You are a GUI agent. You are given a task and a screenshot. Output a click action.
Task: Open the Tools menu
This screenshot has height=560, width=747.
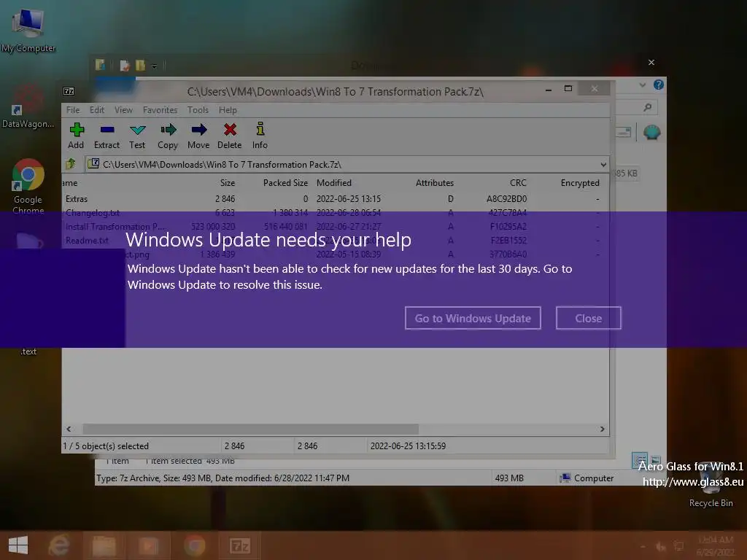coord(198,110)
